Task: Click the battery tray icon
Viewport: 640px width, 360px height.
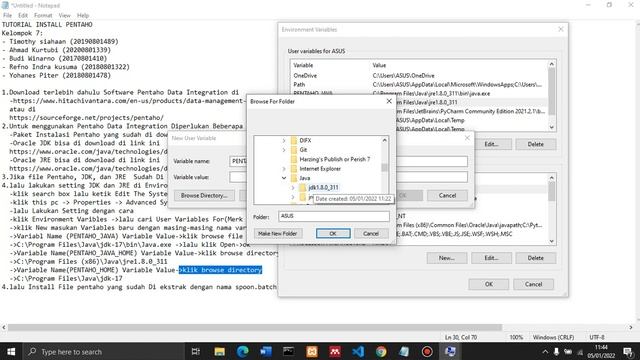Action: (568, 351)
